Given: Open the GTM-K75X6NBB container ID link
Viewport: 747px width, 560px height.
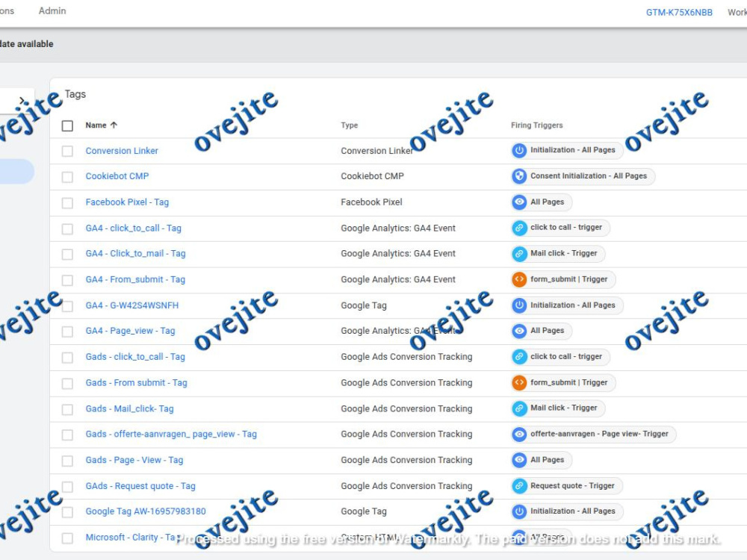Looking at the screenshot, I should (x=679, y=13).
